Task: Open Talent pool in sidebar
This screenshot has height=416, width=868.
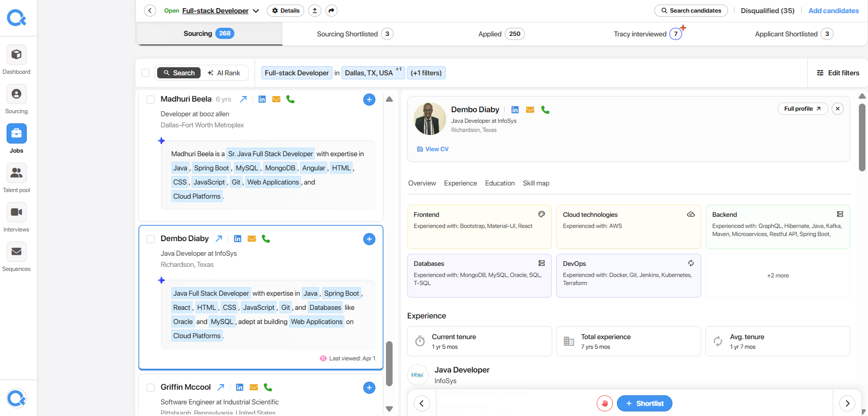Action: pyautogui.click(x=16, y=173)
